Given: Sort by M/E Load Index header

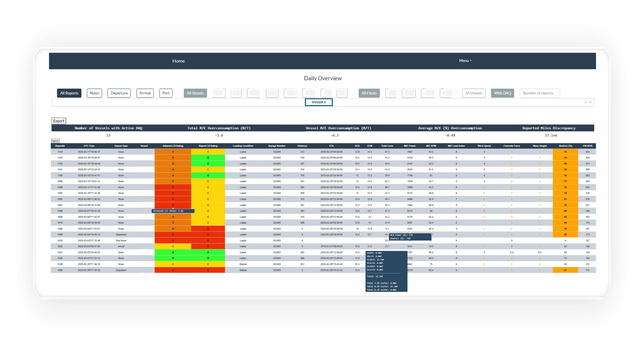Looking at the screenshot, I should coord(456,146).
